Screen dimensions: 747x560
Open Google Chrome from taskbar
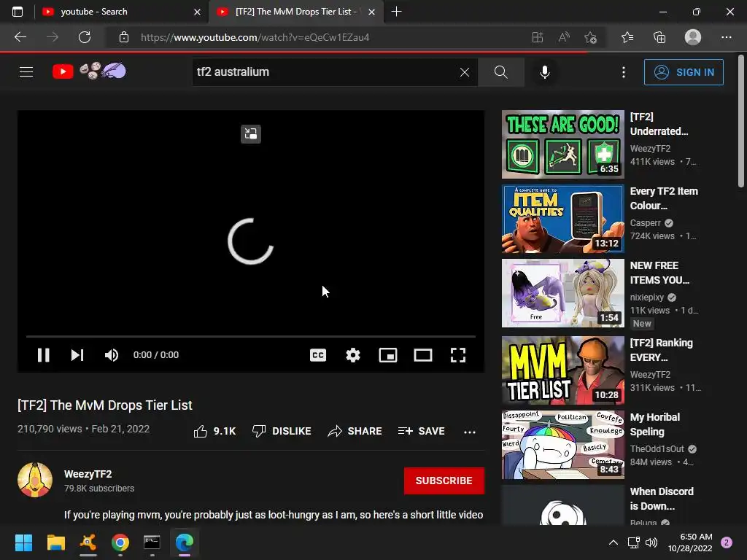click(120, 542)
